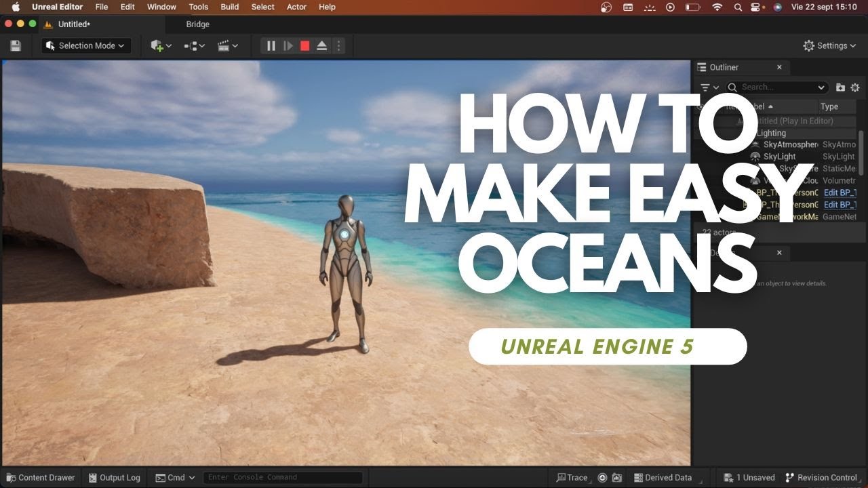
Task: Open the Window menu
Action: click(x=161, y=7)
